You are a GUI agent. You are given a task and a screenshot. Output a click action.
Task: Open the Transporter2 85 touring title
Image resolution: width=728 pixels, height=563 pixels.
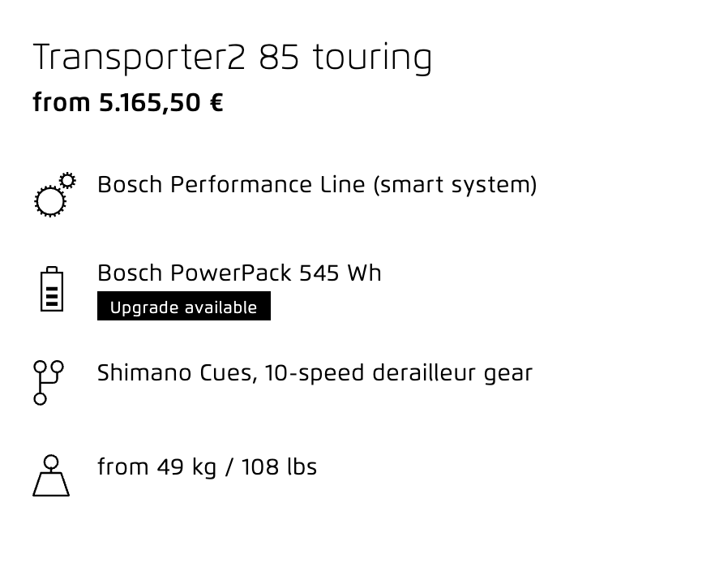pyautogui.click(x=233, y=58)
